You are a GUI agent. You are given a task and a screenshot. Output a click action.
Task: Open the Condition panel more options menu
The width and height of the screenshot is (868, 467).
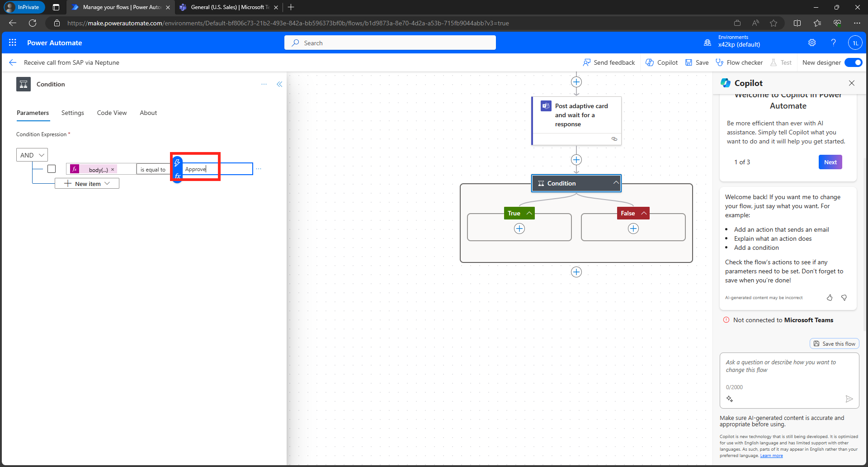(x=264, y=84)
